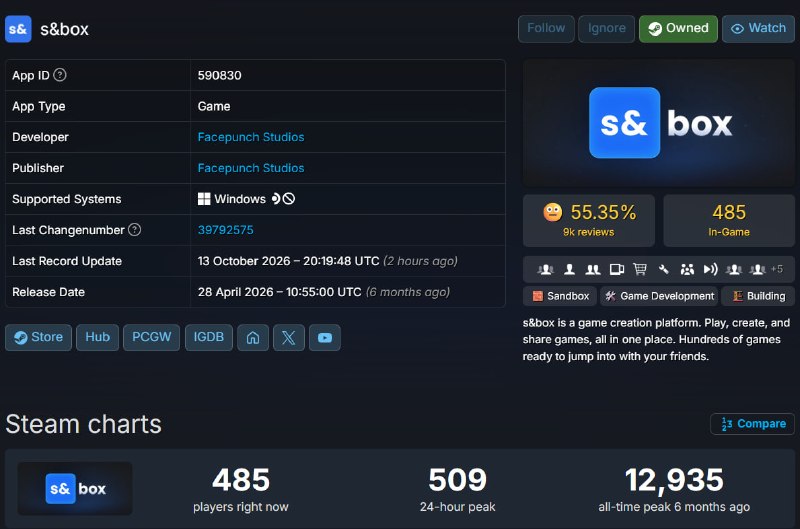
Task: Click the Windows logo in Supported Systems
Action: point(204,199)
